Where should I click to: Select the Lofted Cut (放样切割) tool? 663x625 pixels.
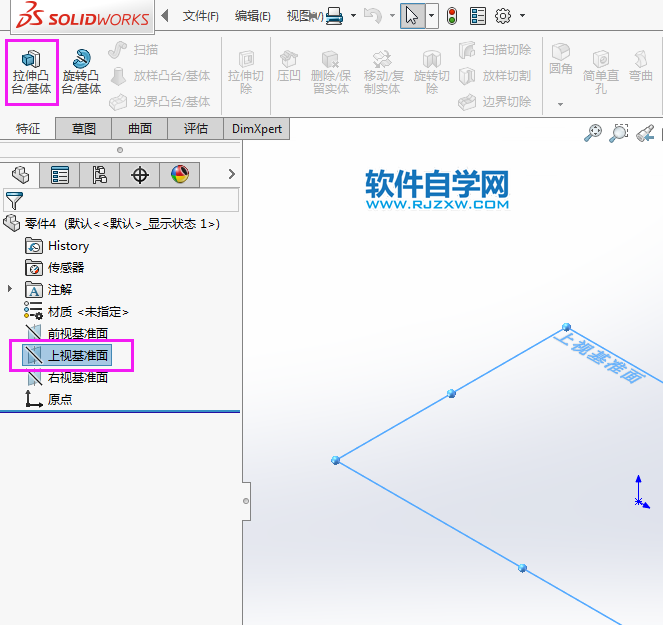pos(495,76)
